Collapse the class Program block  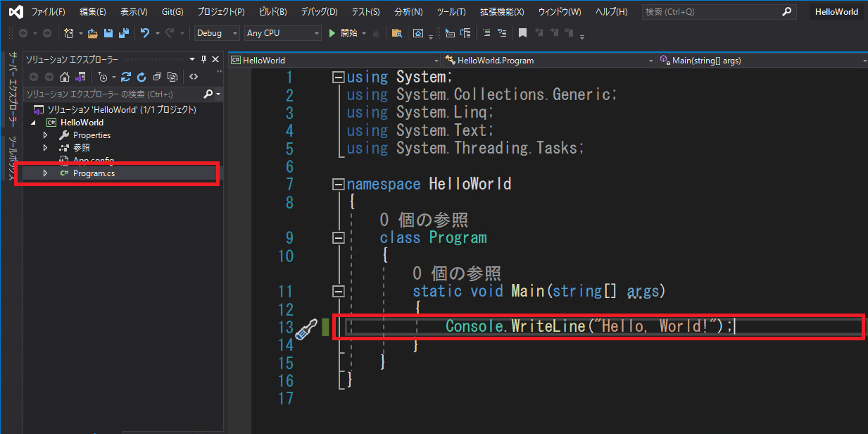click(x=339, y=238)
